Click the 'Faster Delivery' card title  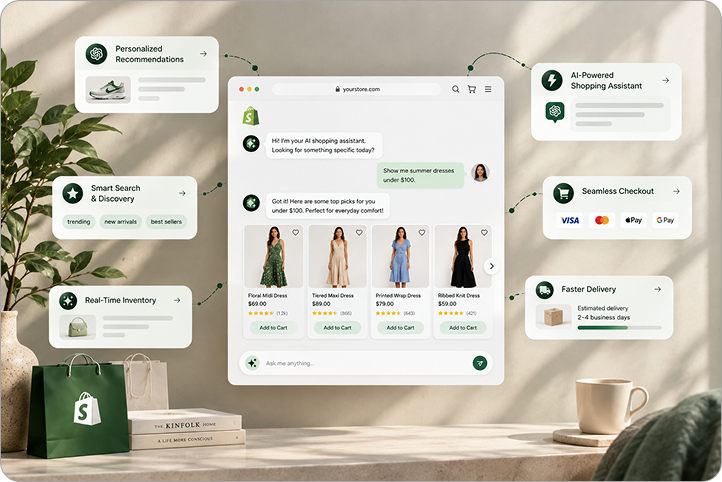(588, 289)
